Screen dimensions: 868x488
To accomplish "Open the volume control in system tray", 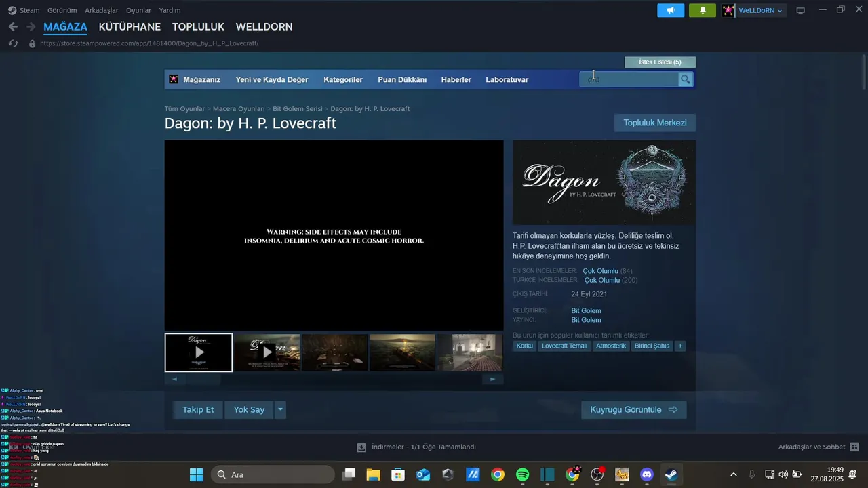I will [x=783, y=474].
